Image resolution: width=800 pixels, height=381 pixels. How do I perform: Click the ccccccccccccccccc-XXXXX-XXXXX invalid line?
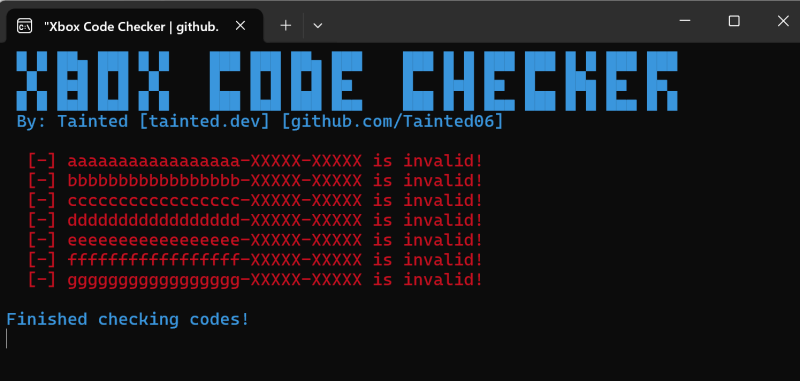pos(255,200)
